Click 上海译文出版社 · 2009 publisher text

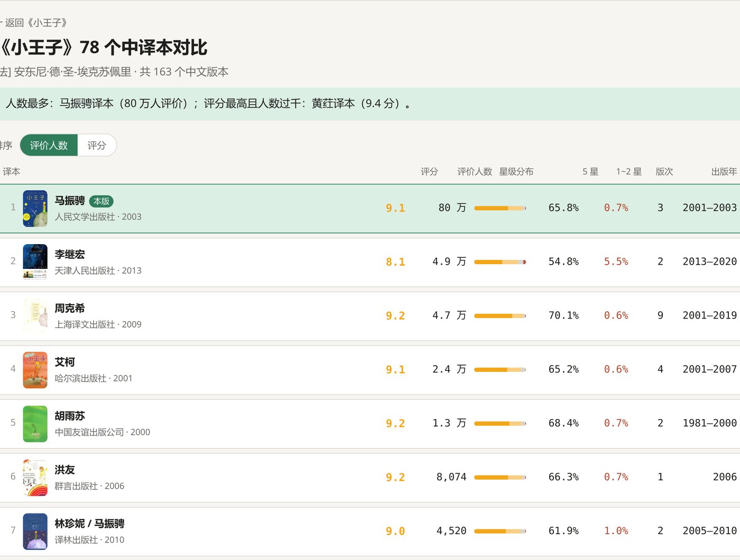(98, 324)
